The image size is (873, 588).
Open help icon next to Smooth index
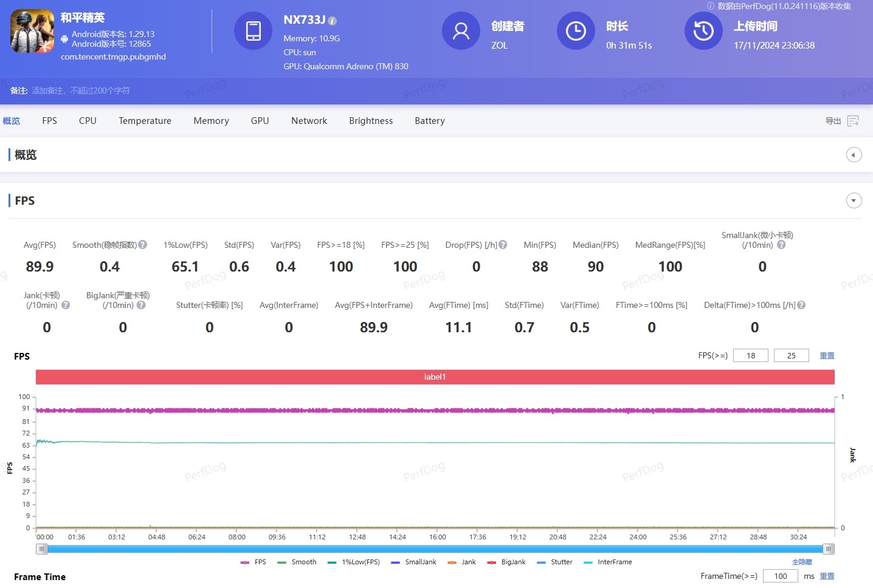pyautogui.click(x=143, y=245)
